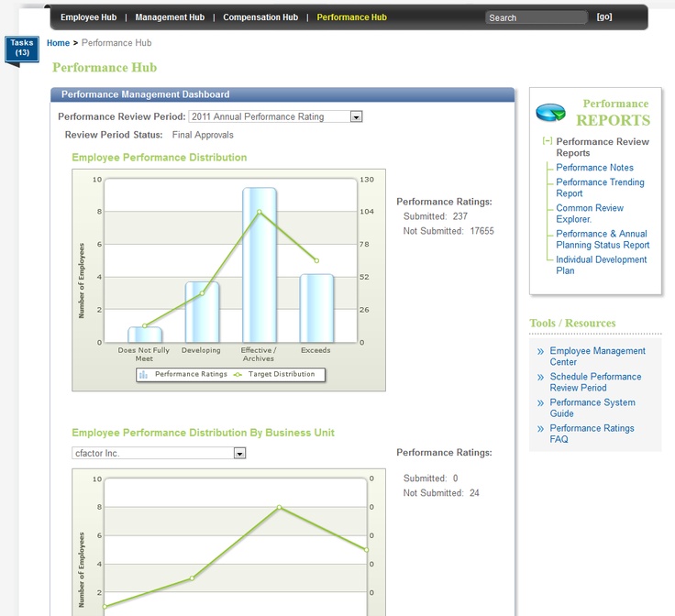
Task: Click the Review Period Status label
Action: (114, 135)
